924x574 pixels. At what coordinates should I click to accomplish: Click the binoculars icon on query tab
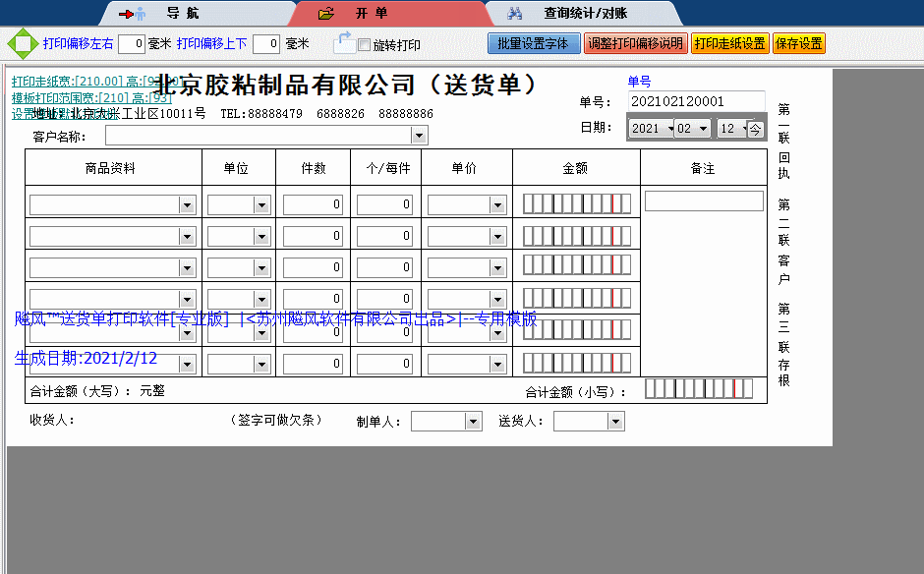point(514,14)
